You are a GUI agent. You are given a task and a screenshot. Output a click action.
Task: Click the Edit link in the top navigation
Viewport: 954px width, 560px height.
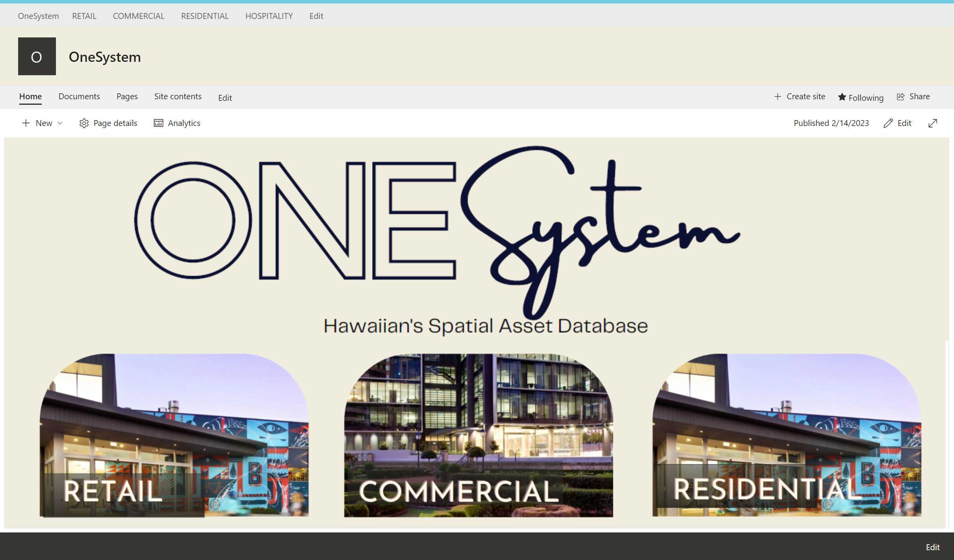316,16
